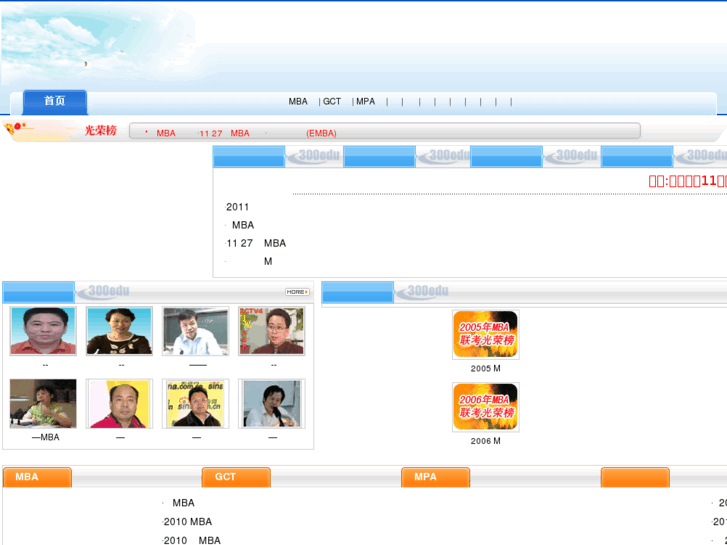Image resolution: width=727 pixels, height=545 pixels.
Task: Open the man in red shirt photo
Action: point(43,331)
